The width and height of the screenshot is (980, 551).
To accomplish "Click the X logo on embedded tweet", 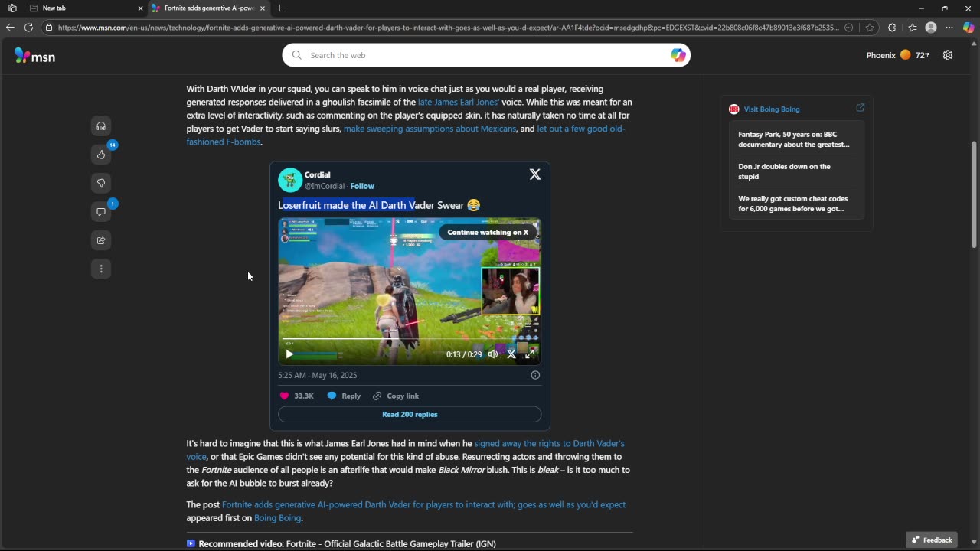I will [535, 174].
